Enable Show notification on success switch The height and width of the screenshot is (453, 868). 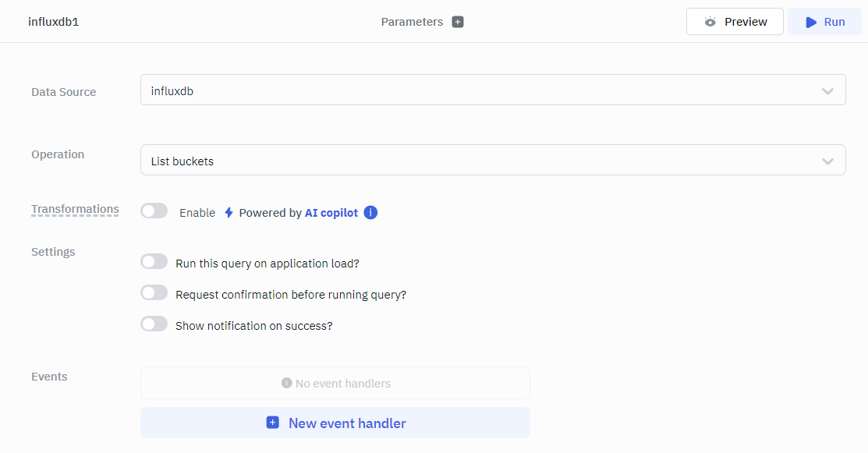tap(154, 324)
